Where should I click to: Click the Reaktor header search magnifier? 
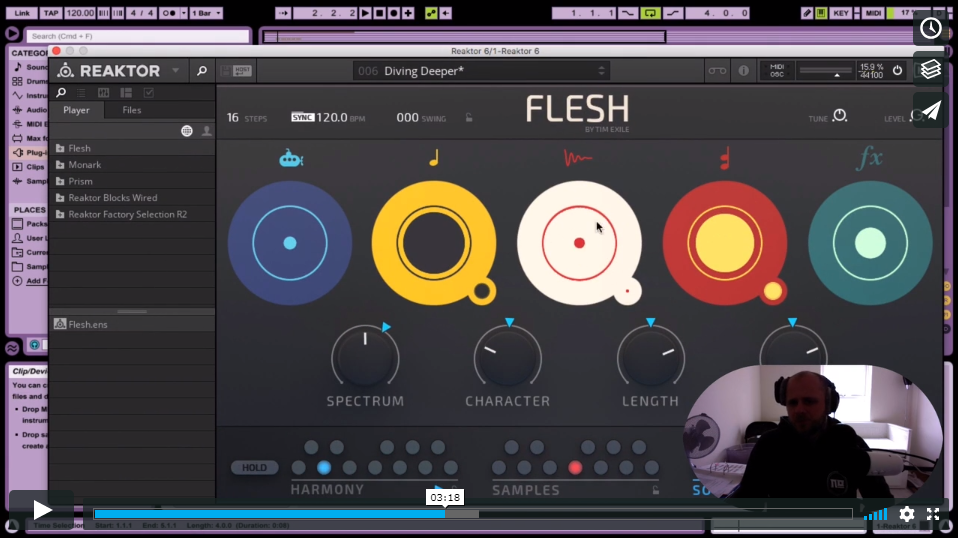(202, 71)
